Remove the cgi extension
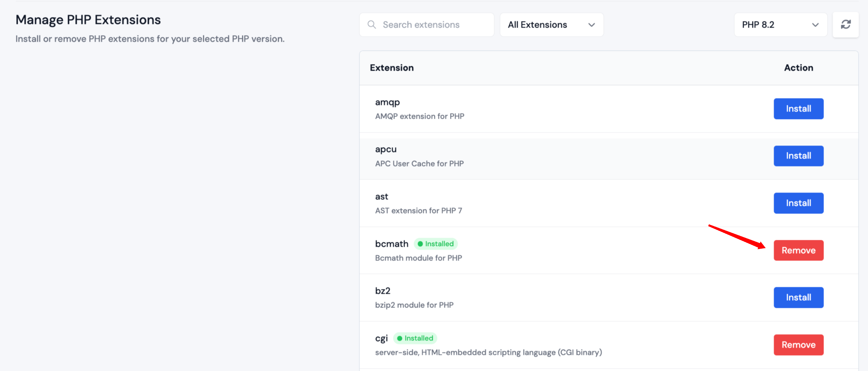 coord(799,345)
